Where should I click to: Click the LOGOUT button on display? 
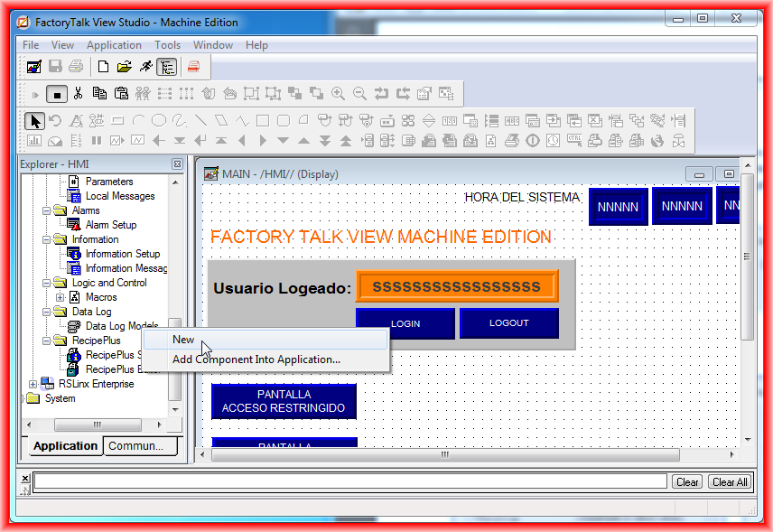pos(508,323)
